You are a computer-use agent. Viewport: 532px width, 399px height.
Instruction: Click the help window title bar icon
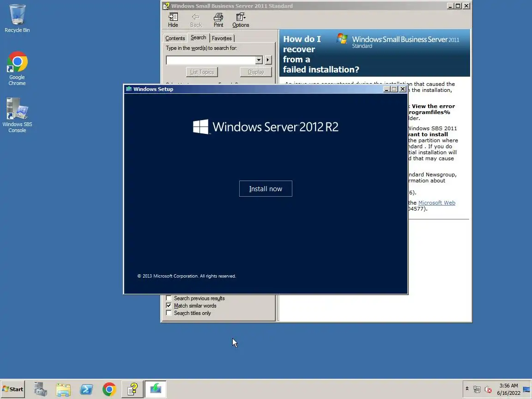tap(166, 6)
